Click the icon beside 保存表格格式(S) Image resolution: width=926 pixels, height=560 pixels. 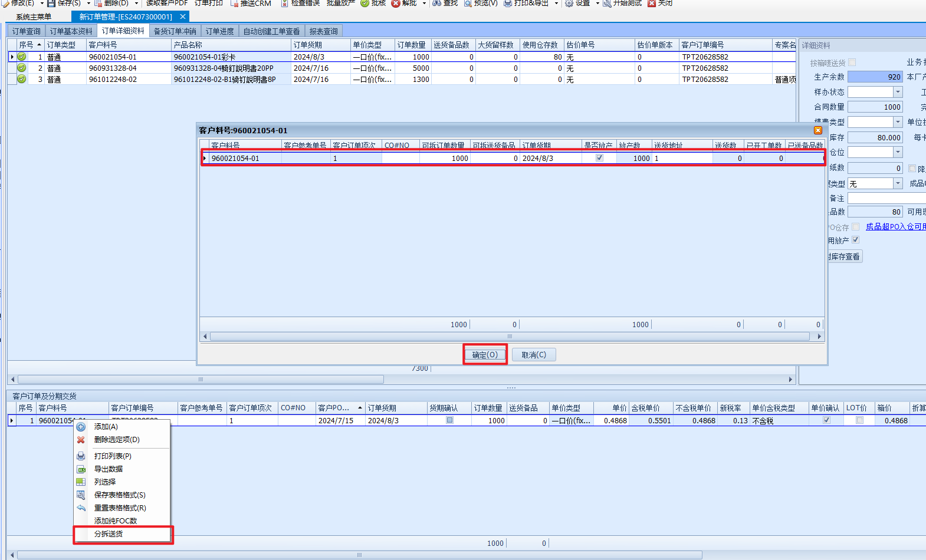pyautogui.click(x=81, y=495)
